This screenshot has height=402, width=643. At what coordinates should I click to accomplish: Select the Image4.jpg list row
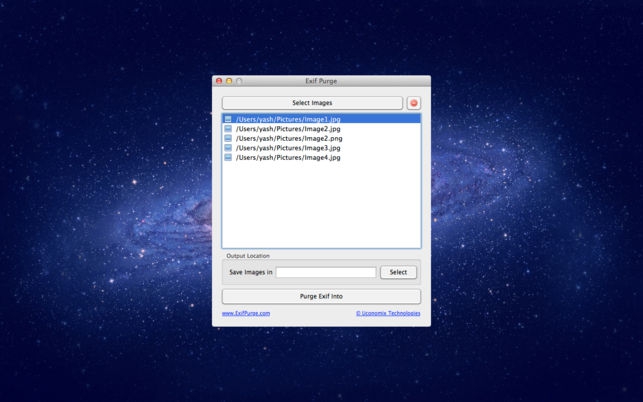322,157
